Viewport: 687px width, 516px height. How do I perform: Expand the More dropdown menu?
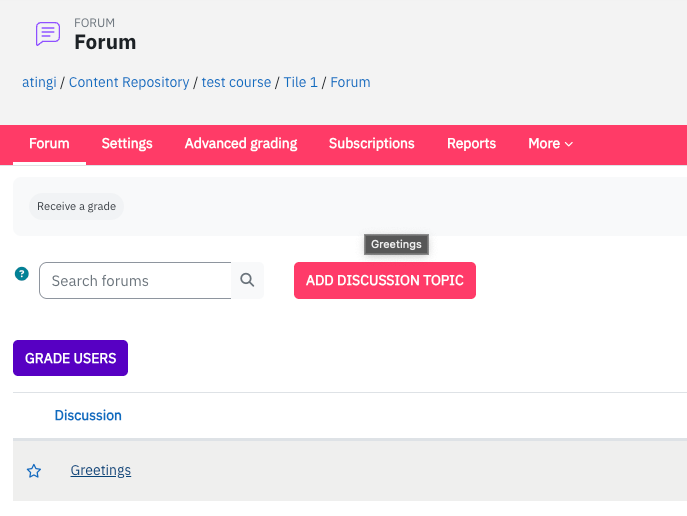(550, 144)
